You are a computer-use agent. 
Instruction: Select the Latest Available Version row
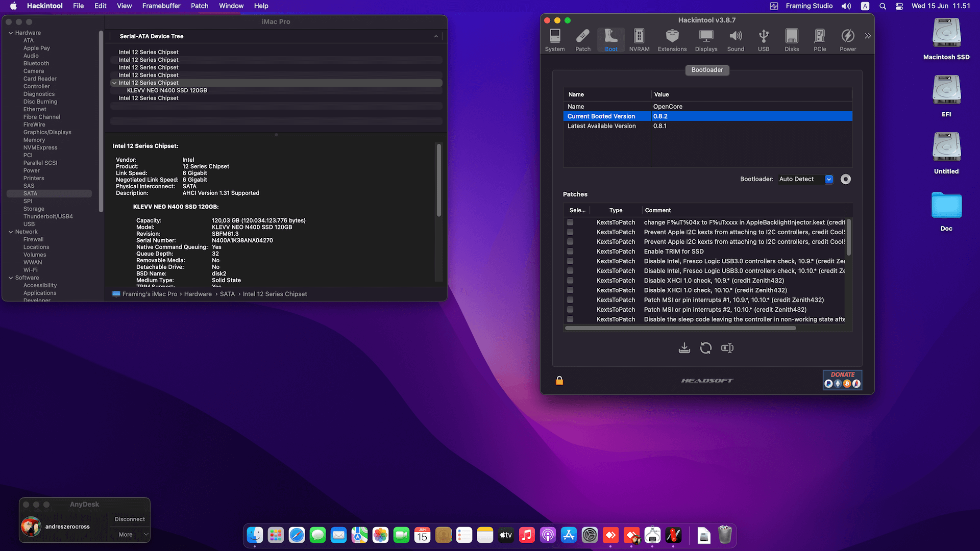pyautogui.click(x=707, y=126)
